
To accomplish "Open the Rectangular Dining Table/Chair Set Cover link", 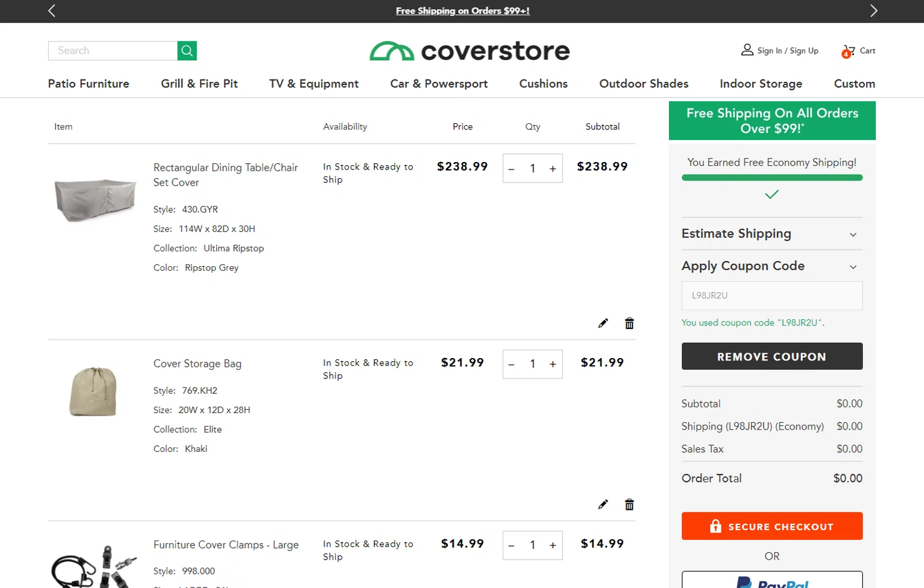I will coord(225,175).
